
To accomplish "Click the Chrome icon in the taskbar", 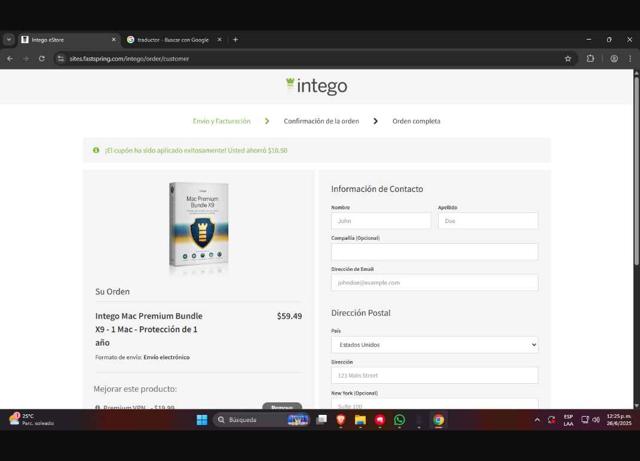I will point(439,420).
